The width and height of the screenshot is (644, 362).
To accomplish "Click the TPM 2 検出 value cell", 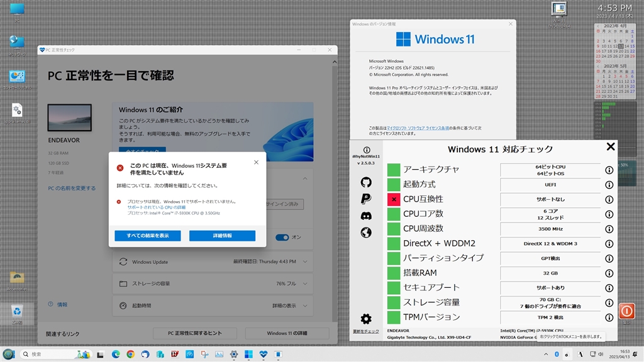I will coord(550,317).
